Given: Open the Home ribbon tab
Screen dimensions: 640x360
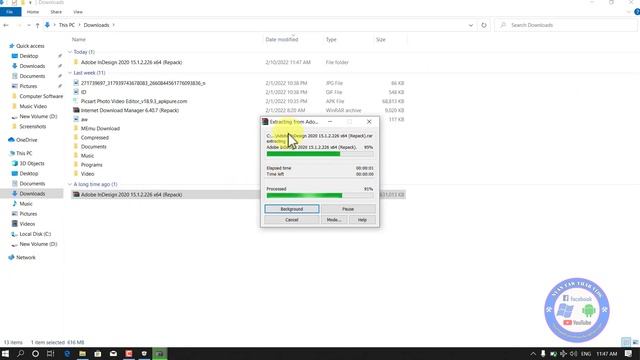Looking at the screenshot, I should click(x=33, y=12).
